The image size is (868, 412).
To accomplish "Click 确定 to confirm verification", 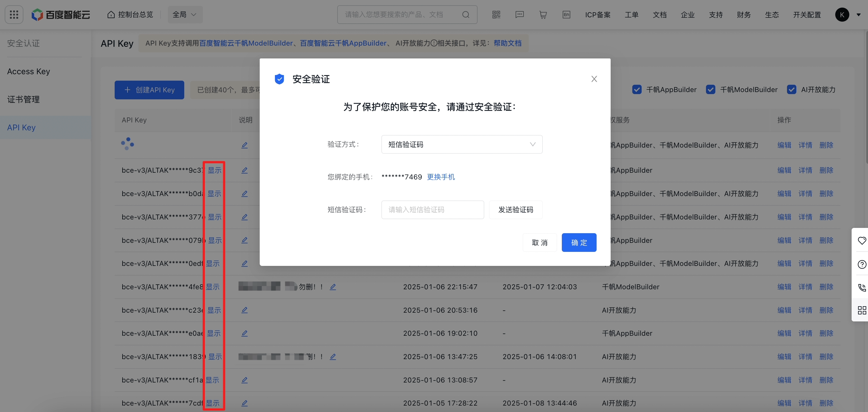I will tap(579, 242).
